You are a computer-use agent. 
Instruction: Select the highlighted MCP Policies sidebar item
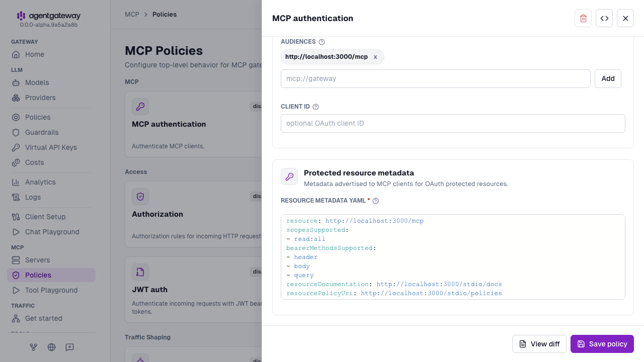[x=51, y=275]
